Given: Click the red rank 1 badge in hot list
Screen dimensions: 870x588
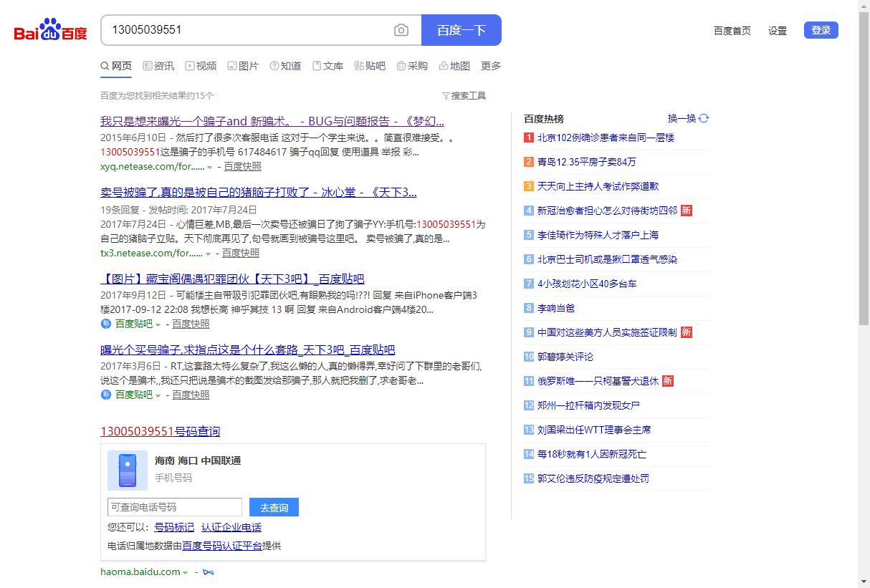Looking at the screenshot, I should pos(529,138).
